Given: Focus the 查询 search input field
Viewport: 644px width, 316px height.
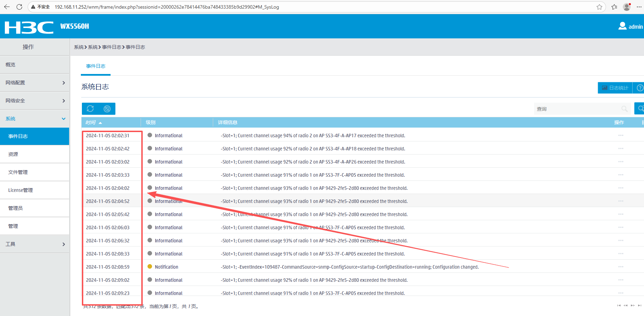Looking at the screenshot, I should tap(582, 109).
